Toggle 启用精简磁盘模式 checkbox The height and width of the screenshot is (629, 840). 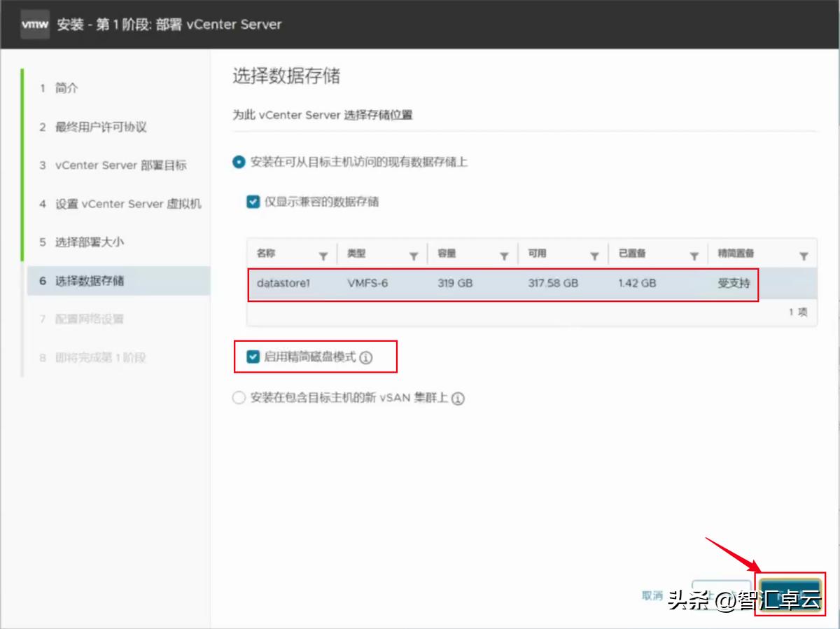253,357
